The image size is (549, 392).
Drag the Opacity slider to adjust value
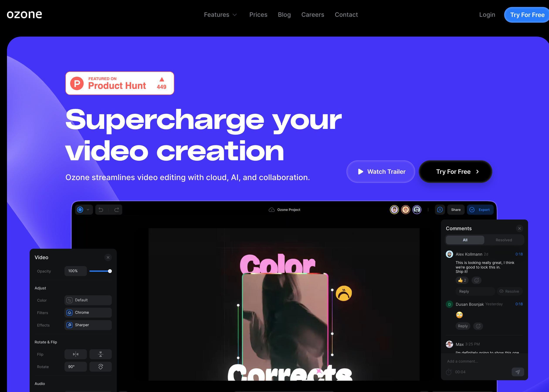click(x=110, y=271)
